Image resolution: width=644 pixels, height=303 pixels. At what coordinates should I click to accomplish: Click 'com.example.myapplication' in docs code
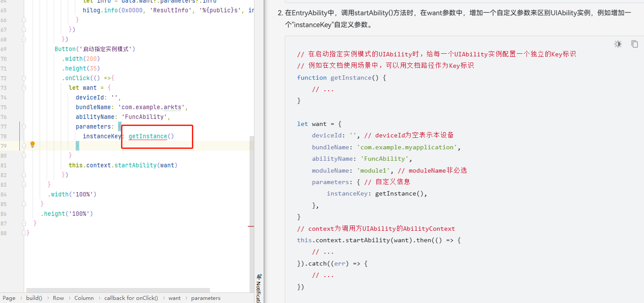pos(408,147)
